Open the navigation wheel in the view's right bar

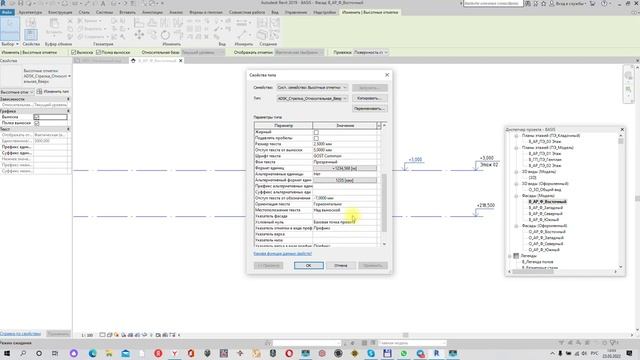pos(629,76)
